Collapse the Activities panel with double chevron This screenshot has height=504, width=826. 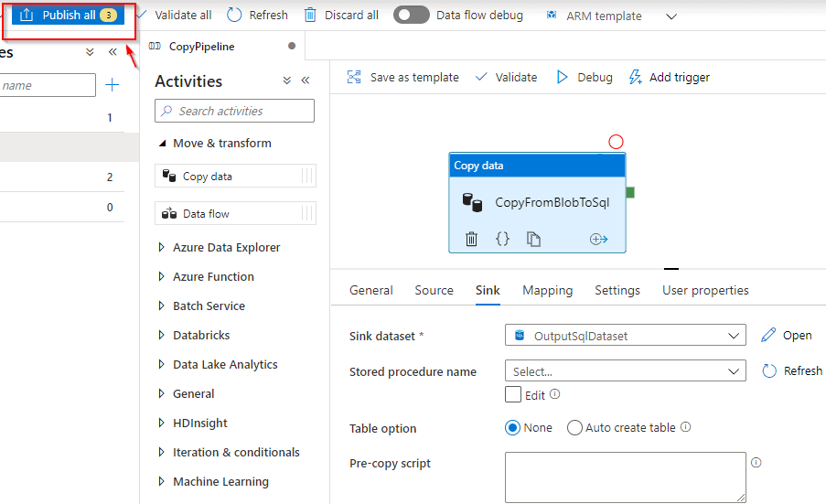306,81
